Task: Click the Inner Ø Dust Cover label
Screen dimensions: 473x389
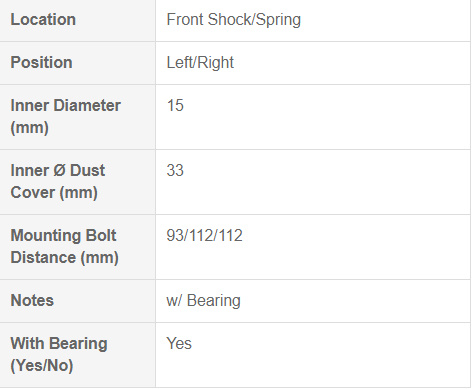Action: point(58,181)
